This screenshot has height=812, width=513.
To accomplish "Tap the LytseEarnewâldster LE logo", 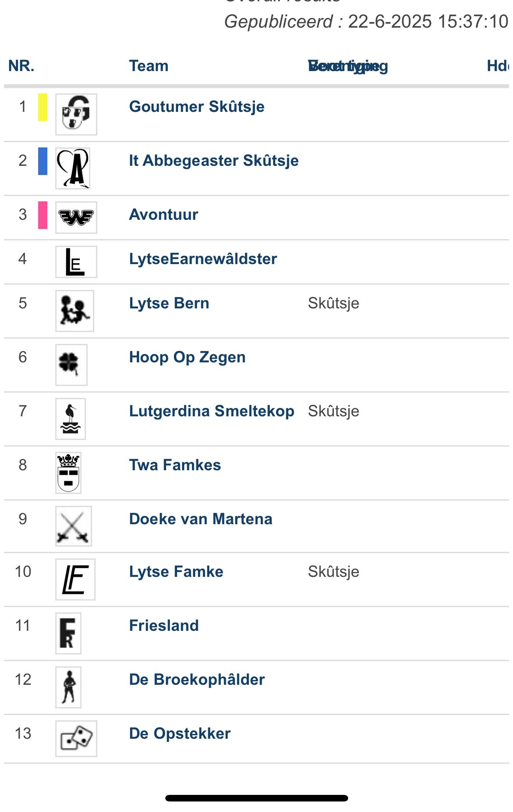I will point(76,262).
